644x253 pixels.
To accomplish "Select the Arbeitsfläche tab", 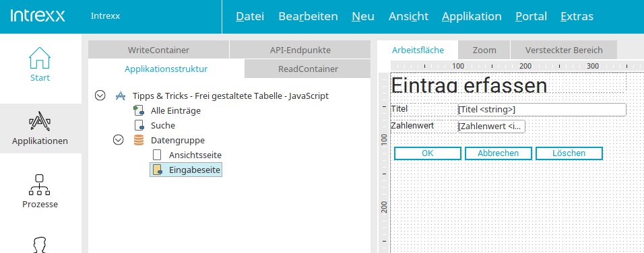I will coord(418,50).
